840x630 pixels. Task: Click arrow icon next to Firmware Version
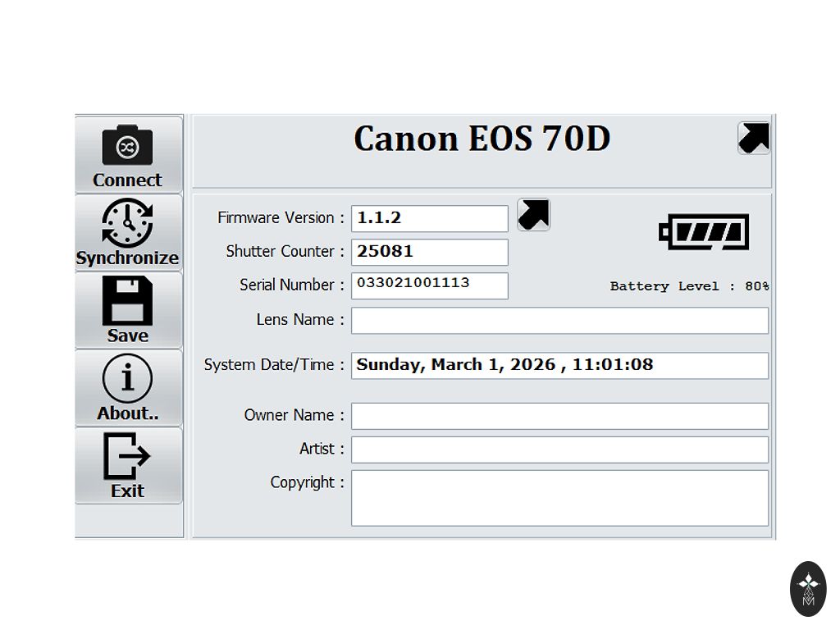coord(533,215)
